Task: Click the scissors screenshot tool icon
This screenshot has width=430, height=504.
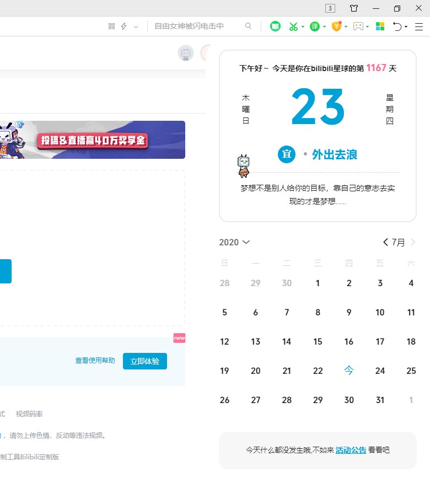Action: tap(293, 26)
